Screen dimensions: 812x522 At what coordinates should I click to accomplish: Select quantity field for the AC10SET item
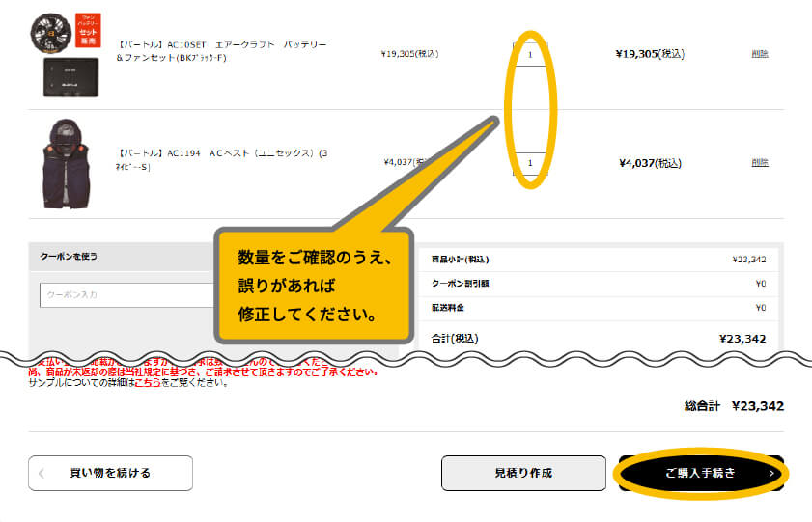click(530, 54)
